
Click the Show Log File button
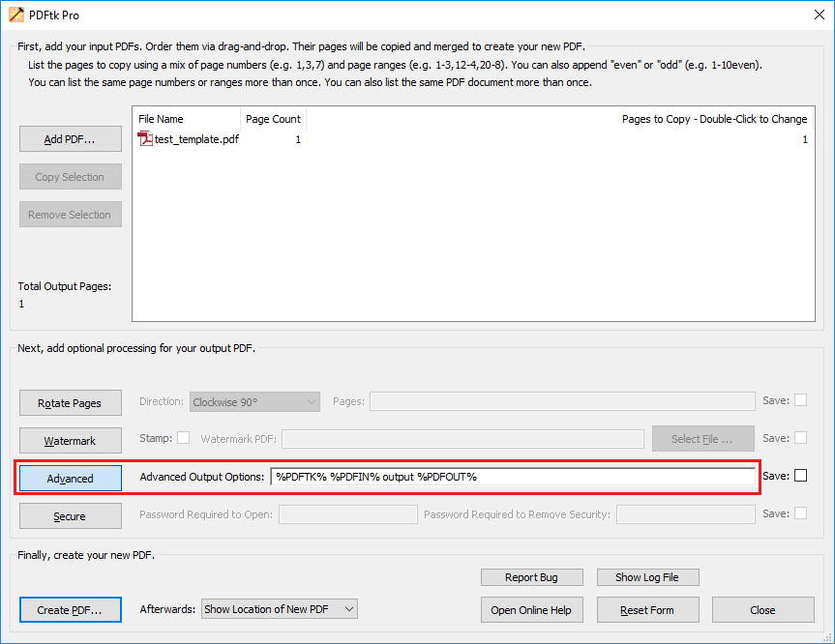[x=647, y=577]
